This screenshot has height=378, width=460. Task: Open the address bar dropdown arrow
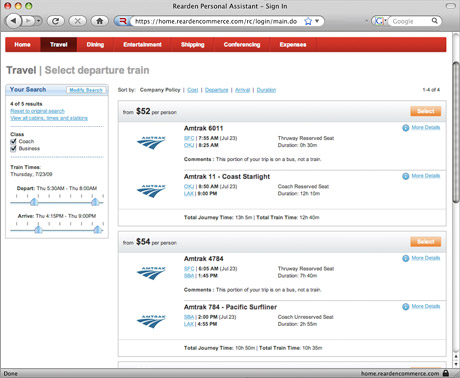(x=317, y=21)
